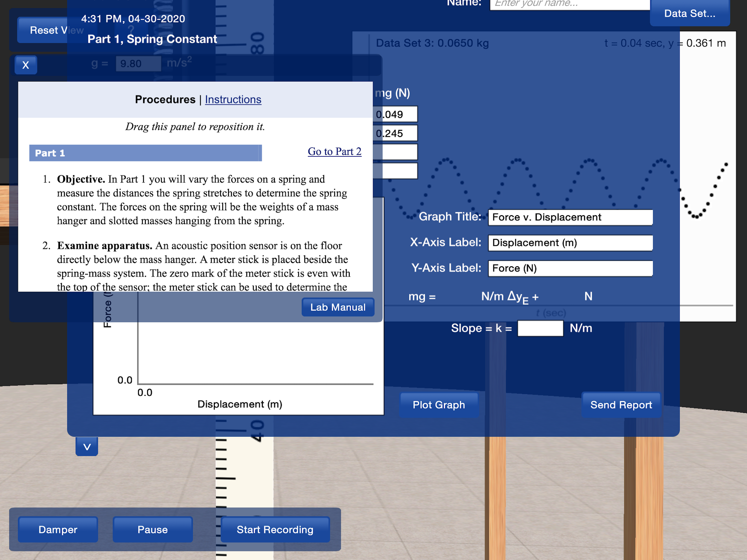The height and width of the screenshot is (560, 747).
Task: Click the Displacement (m) axis label on graph
Action: coord(240,404)
